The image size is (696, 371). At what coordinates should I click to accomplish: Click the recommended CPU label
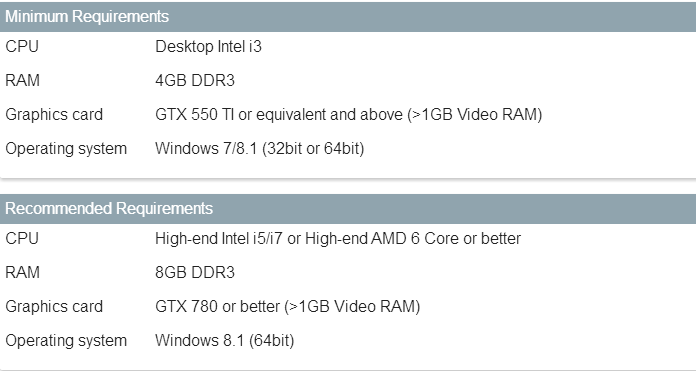tap(22, 239)
